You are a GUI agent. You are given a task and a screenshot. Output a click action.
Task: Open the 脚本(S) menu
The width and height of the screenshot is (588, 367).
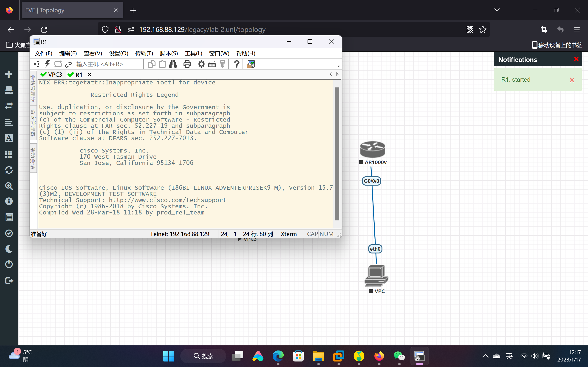pos(169,53)
